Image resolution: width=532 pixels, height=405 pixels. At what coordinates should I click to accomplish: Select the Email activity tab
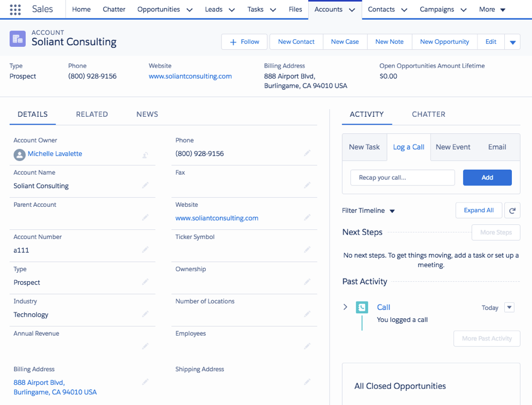(497, 147)
